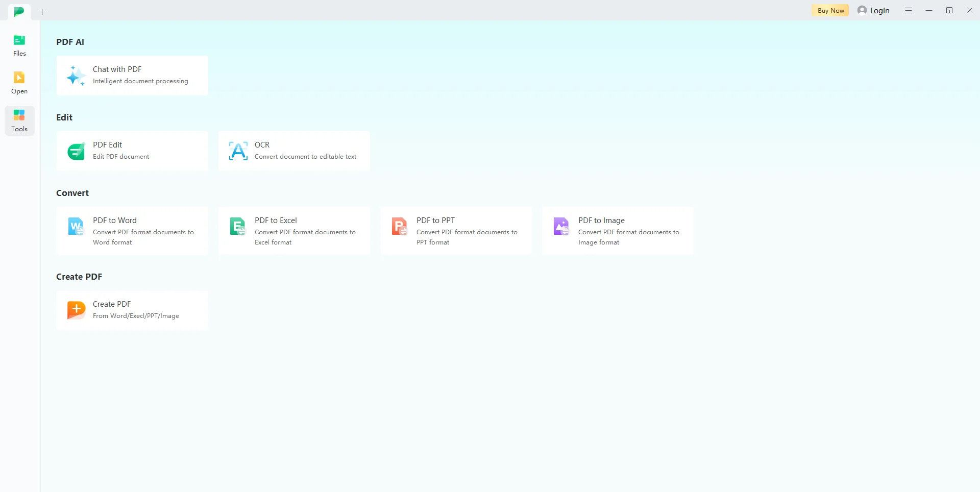
Task: Click the 'OCR' title text
Action: pyautogui.click(x=262, y=145)
